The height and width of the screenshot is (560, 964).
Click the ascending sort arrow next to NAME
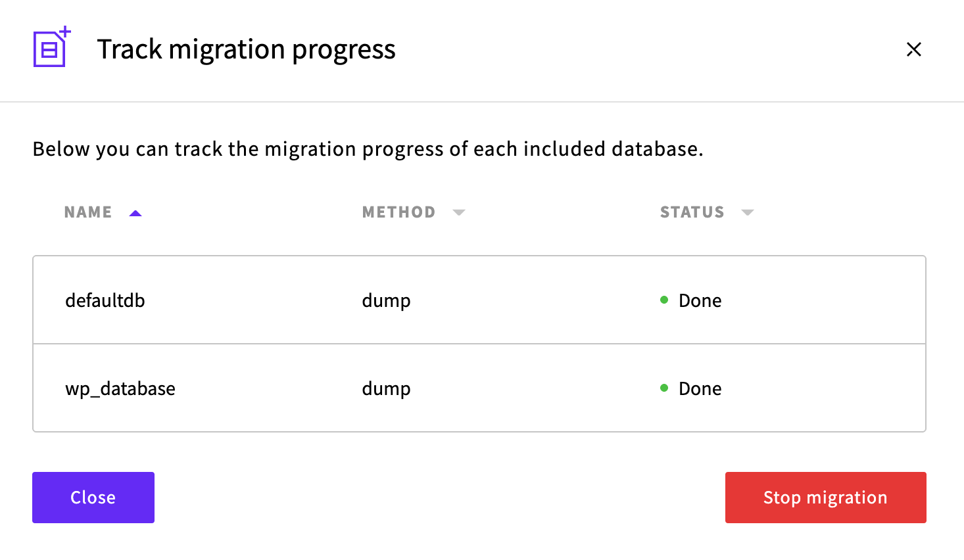[x=135, y=213]
